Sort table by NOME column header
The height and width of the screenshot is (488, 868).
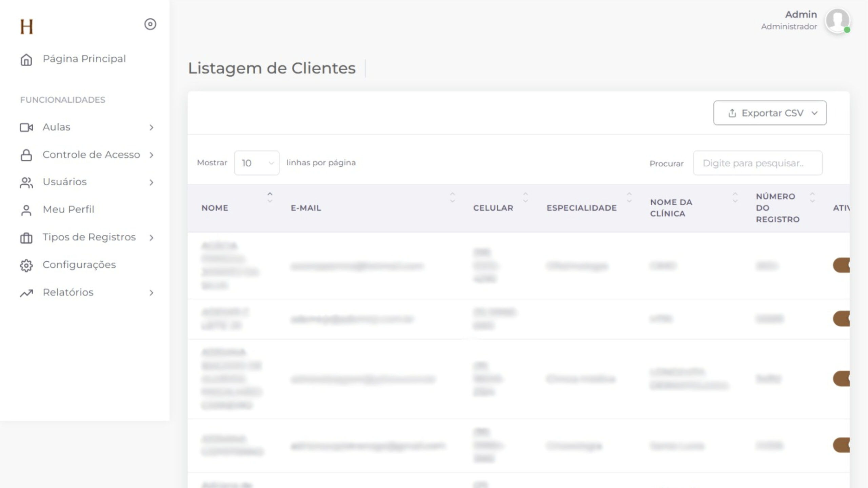click(x=215, y=208)
